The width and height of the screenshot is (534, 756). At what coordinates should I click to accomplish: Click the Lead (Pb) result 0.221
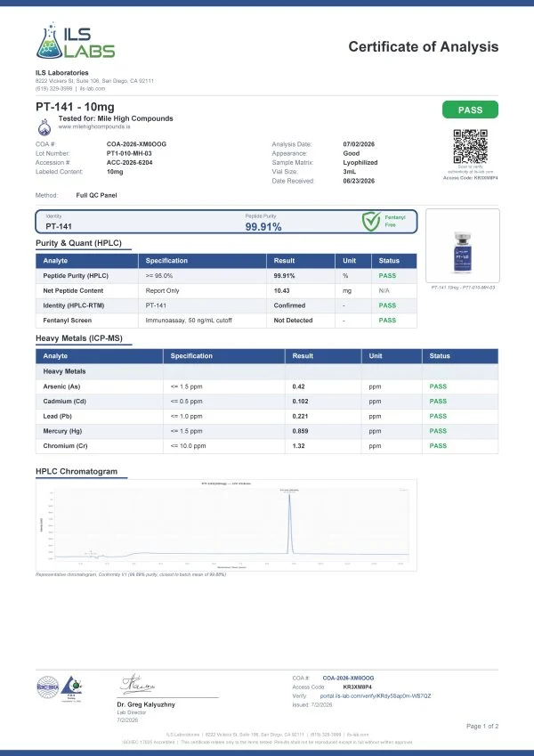click(300, 416)
